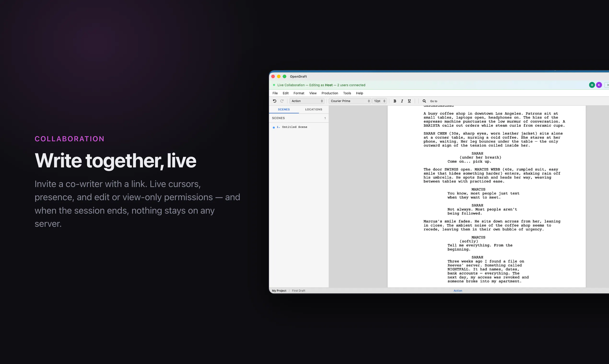Click My Project in the status bar
Screen dimensions: 609x364
click(x=279, y=291)
